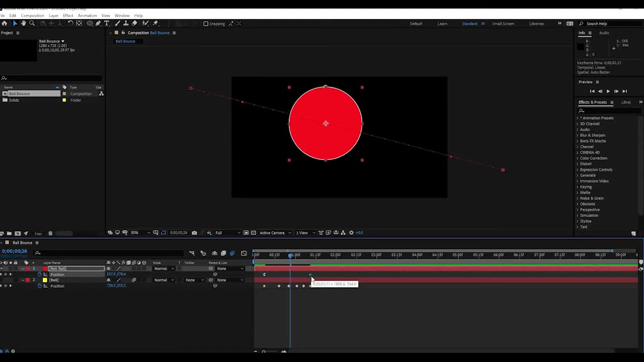Toggle Reb Ball layer visibility eye

(2, 268)
